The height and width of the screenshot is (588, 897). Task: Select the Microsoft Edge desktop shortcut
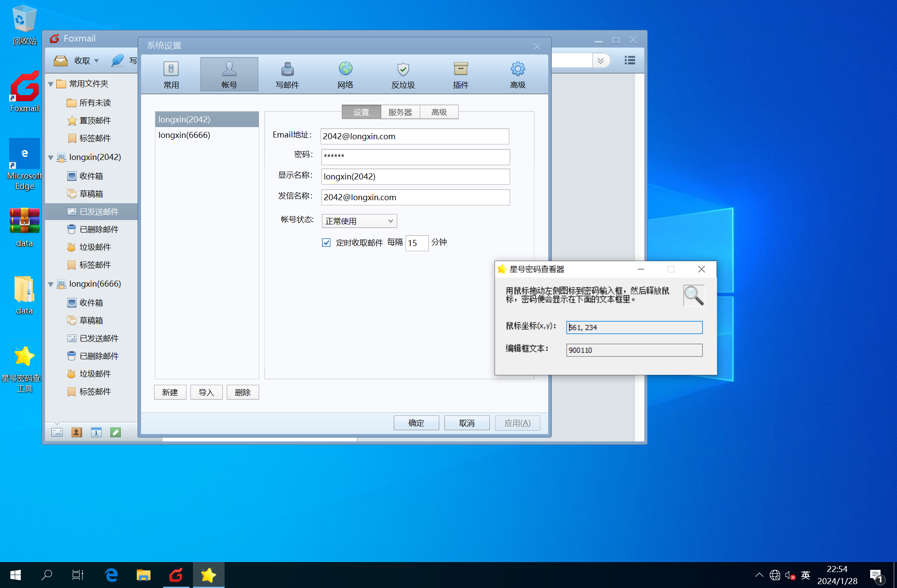click(x=25, y=165)
